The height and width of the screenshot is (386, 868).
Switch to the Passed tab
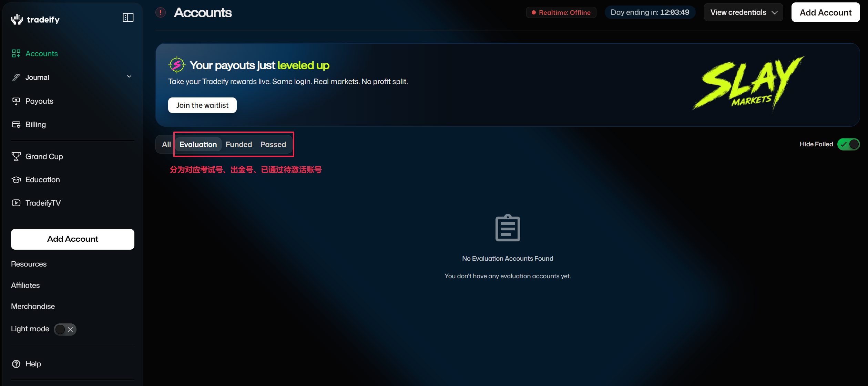point(273,144)
